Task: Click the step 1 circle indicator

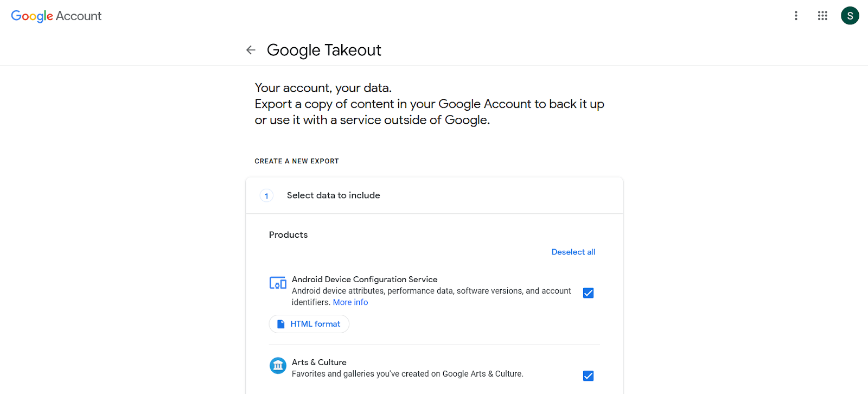Action: click(x=266, y=195)
